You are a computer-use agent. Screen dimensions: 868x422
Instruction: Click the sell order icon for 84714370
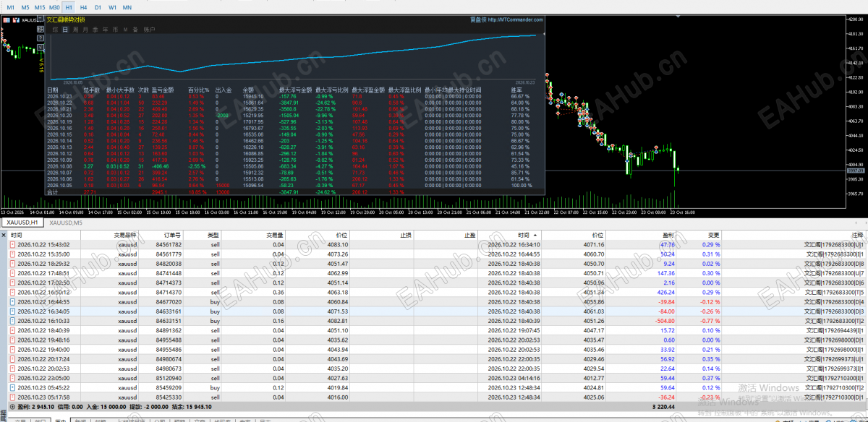12,292
